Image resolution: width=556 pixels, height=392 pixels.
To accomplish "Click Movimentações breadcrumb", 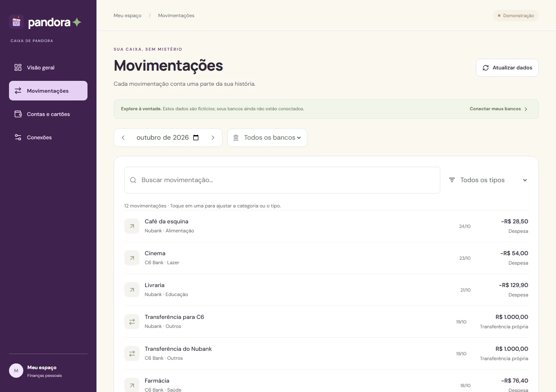I will tap(176, 16).
